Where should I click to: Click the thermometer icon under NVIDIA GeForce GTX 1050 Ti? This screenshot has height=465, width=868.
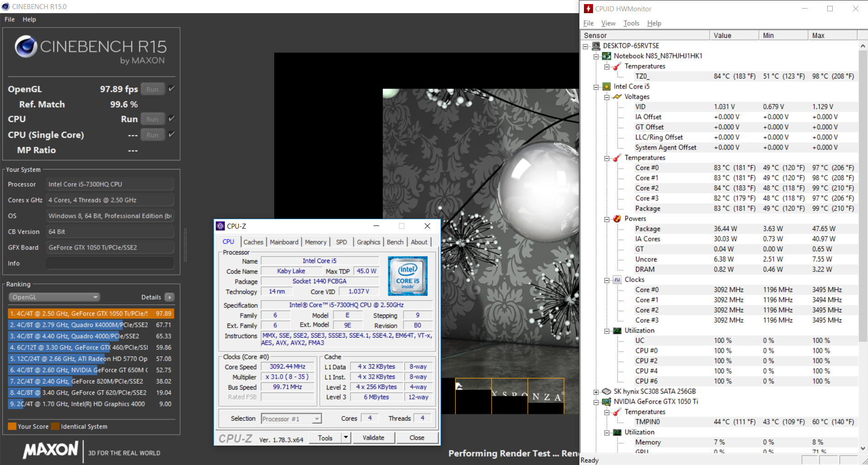617,412
